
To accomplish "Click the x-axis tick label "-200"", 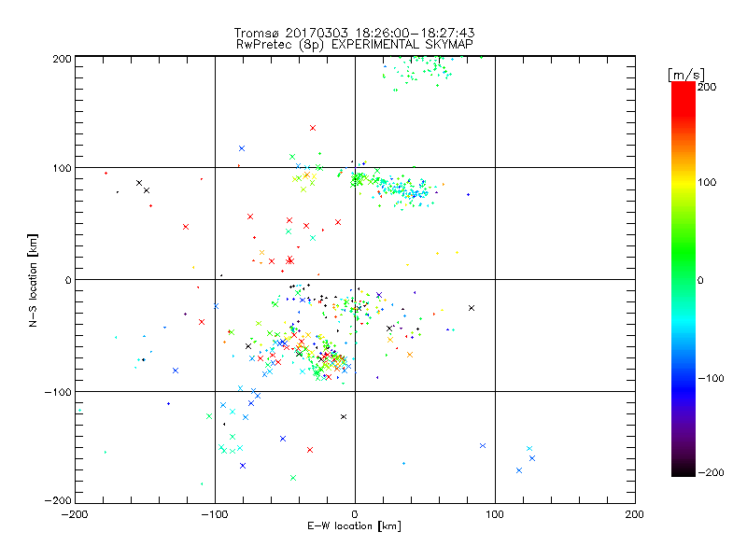I will [76, 514].
